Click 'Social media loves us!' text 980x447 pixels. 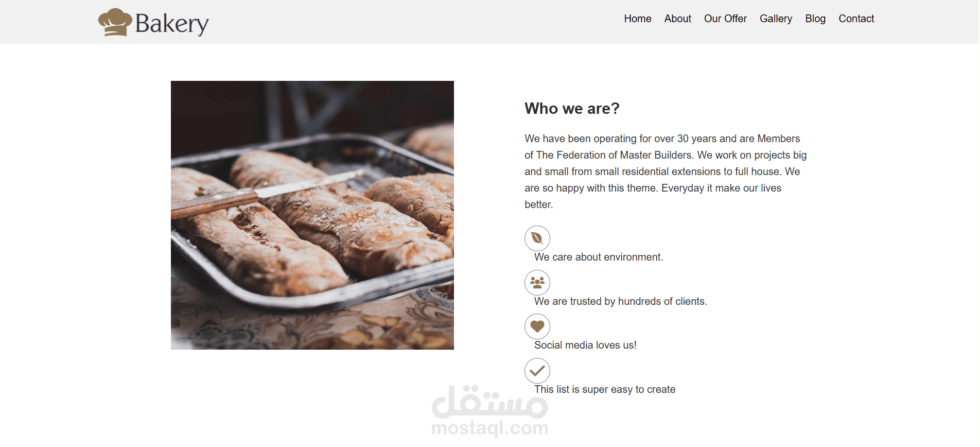pyautogui.click(x=585, y=345)
